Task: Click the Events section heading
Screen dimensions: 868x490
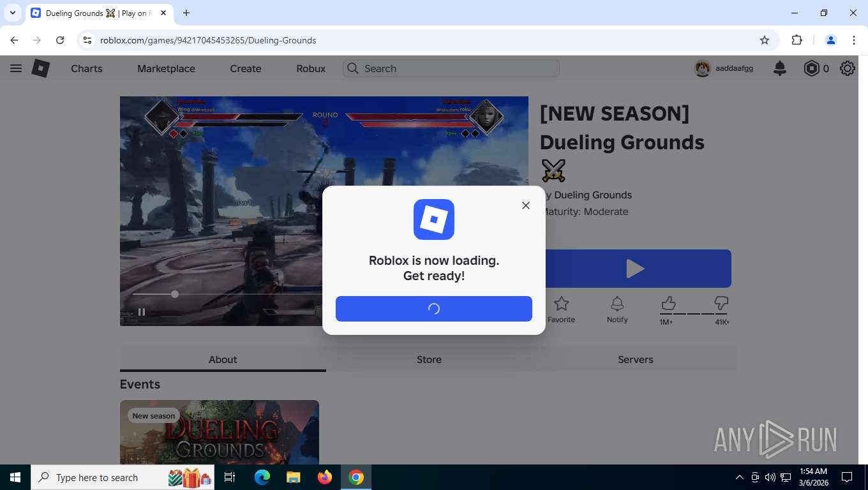Action: pyautogui.click(x=140, y=384)
